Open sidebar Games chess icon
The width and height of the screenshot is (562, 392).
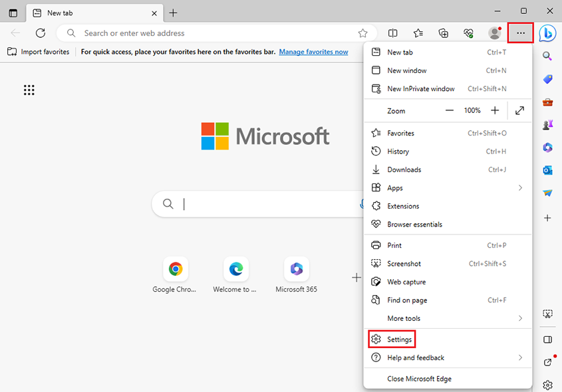coord(547,125)
